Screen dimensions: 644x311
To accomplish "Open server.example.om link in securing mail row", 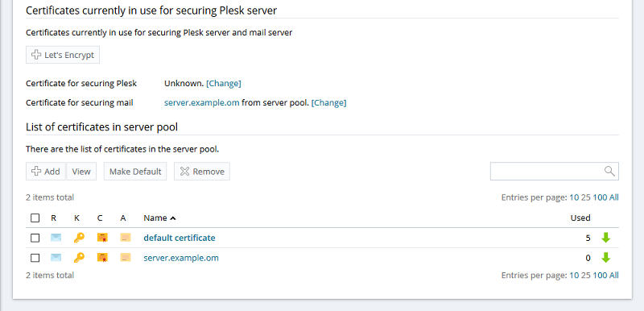I will pyautogui.click(x=202, y=102).
